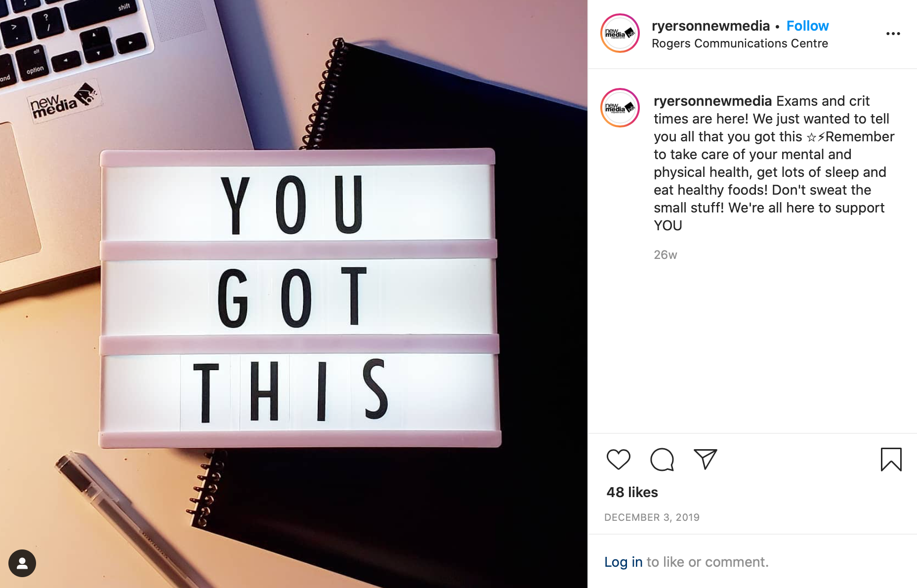Follow ryersonnewmedia account
The image size is (917, 588).
click(x=807, y=26)
